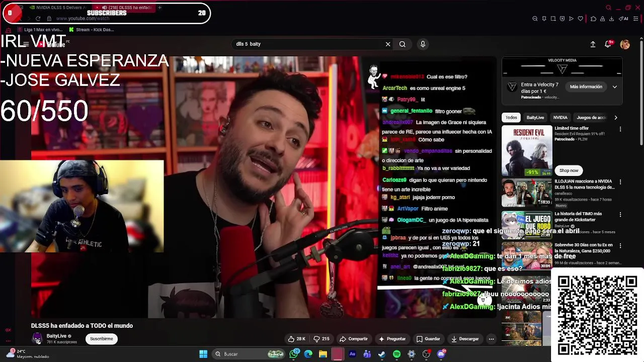Open YouTube notifications bell
This screenshot has width=644, height=362.
click(608, 44)
